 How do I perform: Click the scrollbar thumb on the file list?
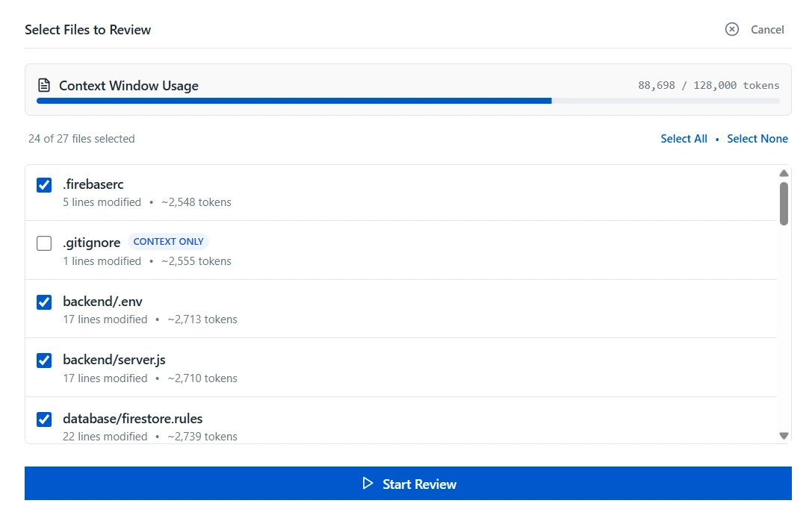pyautogui.click(x=784, y=202)
